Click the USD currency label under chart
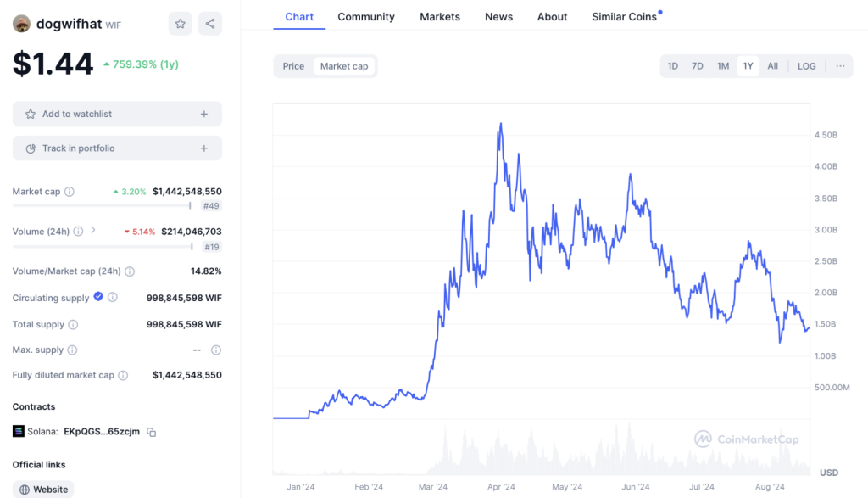This screenshot has width=868, height=498. point(829,473)
